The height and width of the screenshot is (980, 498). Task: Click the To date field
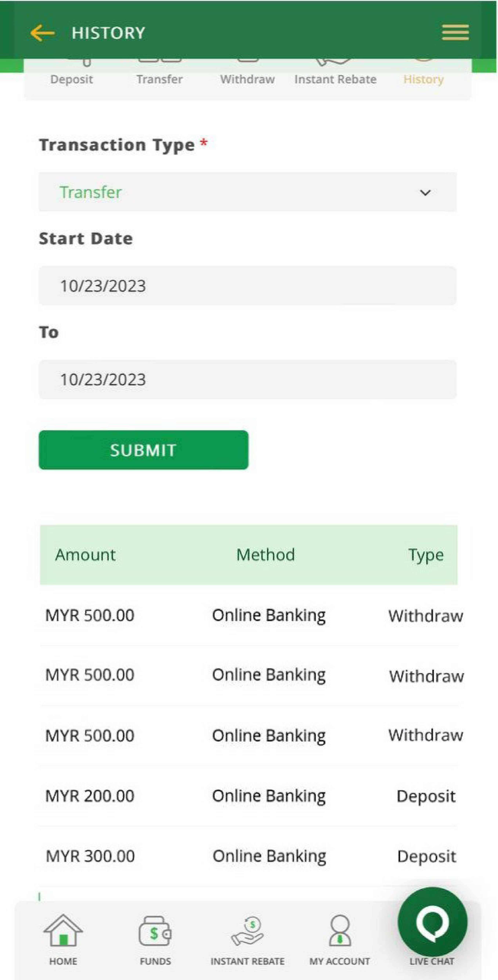pos(247,379)
